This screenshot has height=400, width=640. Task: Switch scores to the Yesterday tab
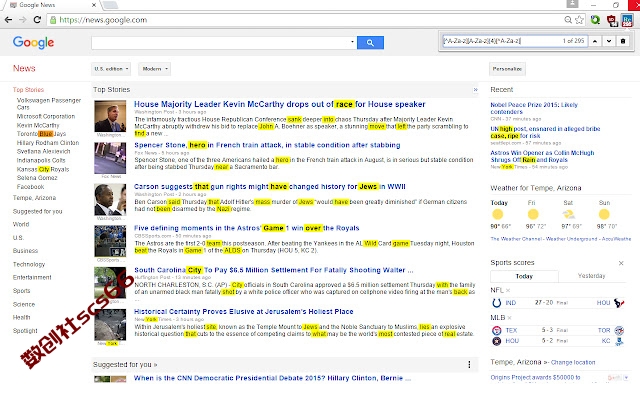[591, 276]
